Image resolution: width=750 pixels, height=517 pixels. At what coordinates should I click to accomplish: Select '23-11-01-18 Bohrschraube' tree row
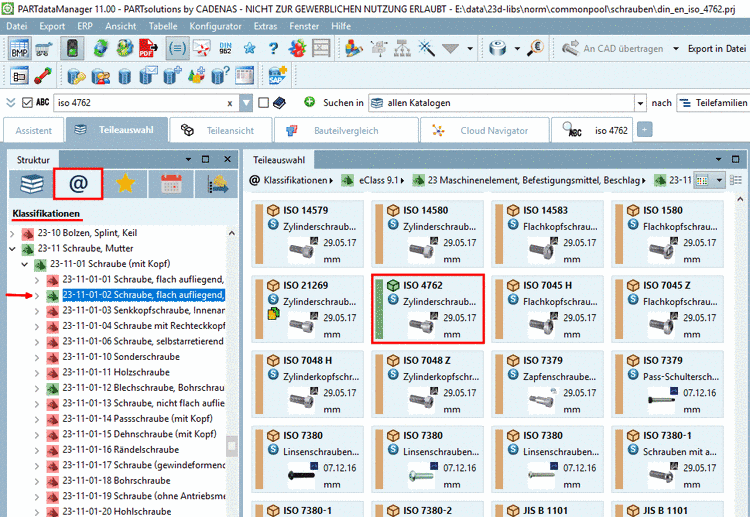(116, 481)
